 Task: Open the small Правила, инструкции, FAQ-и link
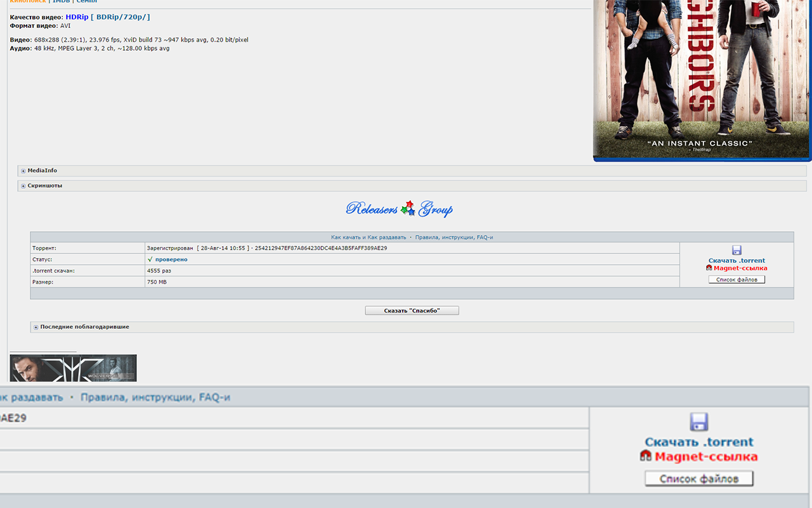[454, 237]
